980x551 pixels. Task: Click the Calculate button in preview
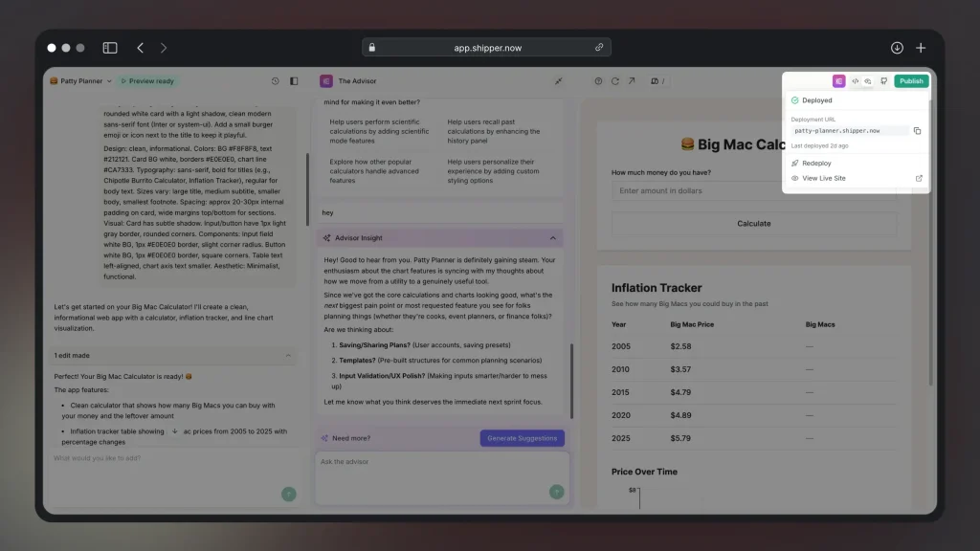[x=754, y=224]
